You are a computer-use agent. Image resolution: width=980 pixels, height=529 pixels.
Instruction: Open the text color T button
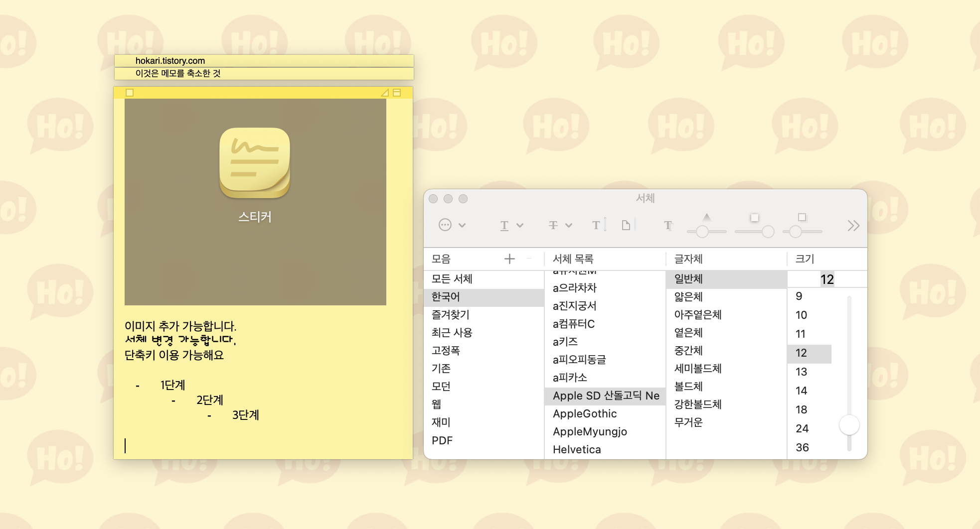pos(599,225)
